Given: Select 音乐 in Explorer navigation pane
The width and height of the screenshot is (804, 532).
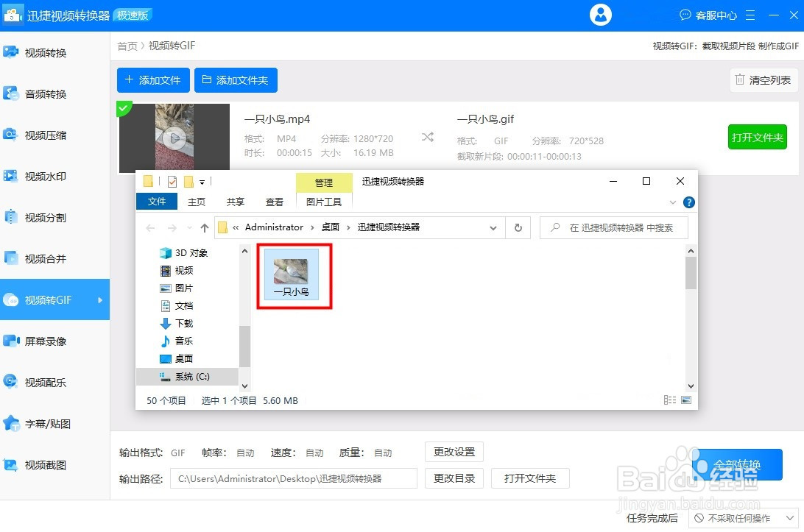Looking at the screenshot, I should tap(177, 341).
